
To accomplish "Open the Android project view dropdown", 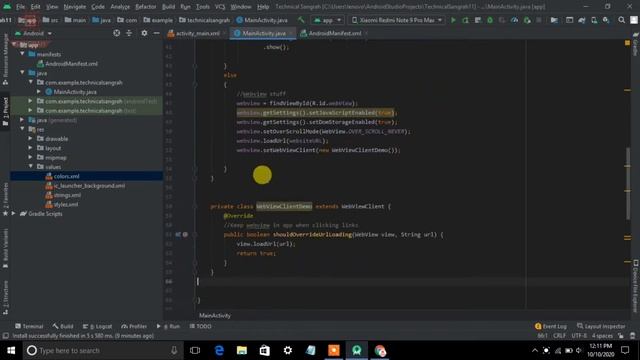I will (x=33, y=33).
